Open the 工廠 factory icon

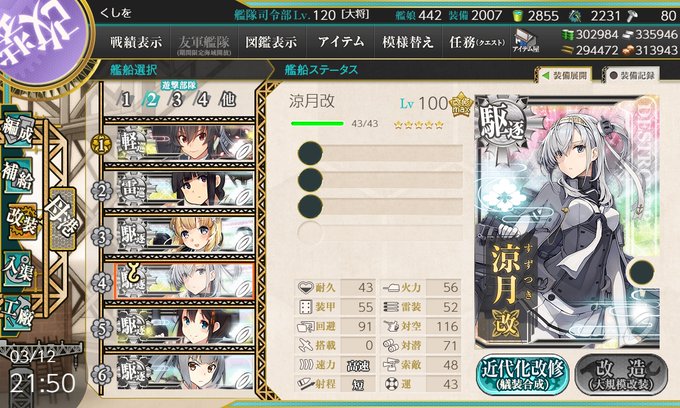click(17, 314)
